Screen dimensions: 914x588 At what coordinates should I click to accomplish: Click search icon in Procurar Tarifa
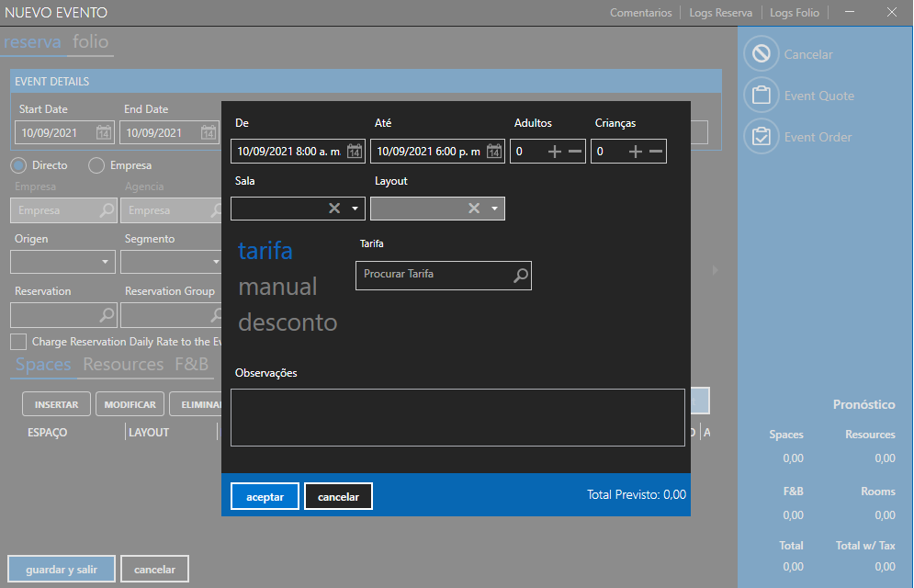click(x=520, y=275)
